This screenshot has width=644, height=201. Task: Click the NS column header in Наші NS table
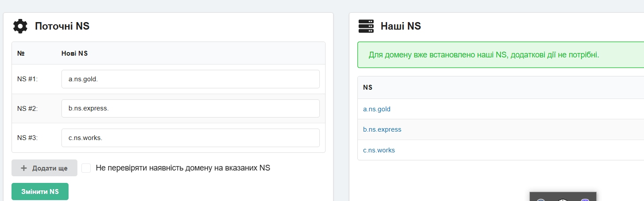pyautogui.click(x=368, y=87)
